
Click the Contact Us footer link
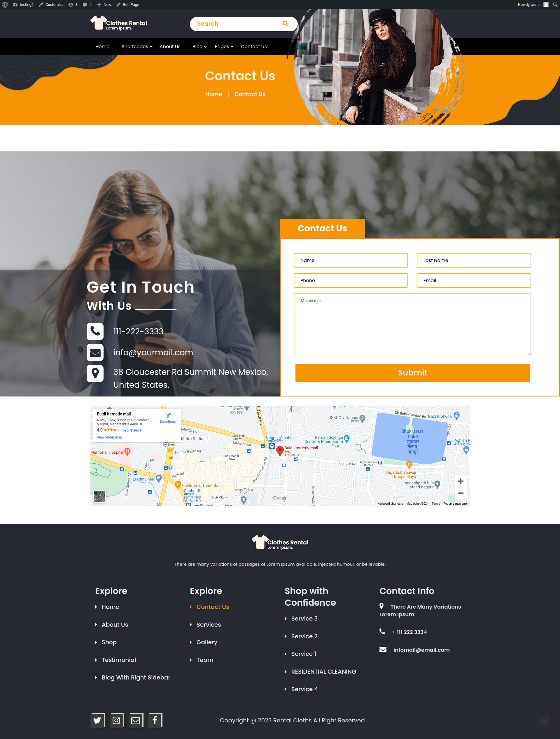point(213,607)
